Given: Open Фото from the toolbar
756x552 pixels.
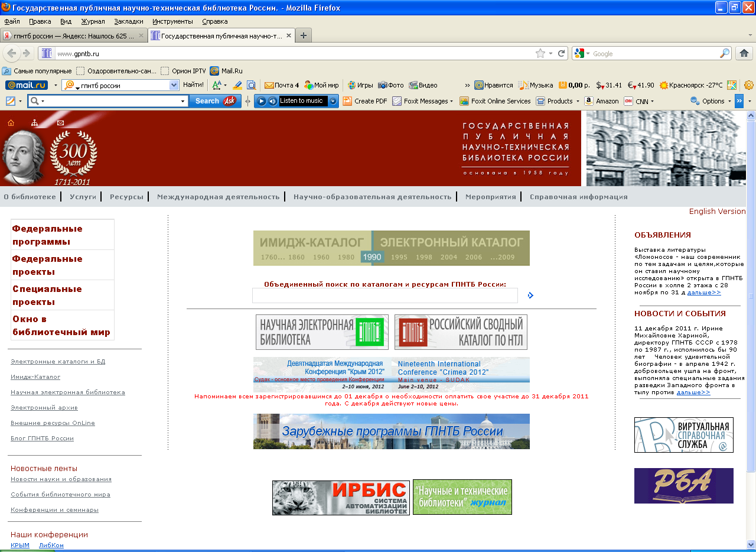Looking at the screenshot, I should pos(391,85).
